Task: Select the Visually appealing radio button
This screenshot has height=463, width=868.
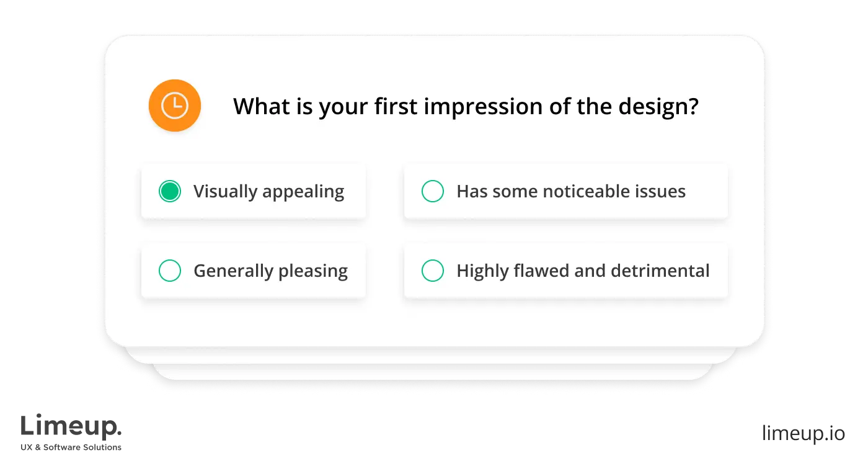Action: 170,191
